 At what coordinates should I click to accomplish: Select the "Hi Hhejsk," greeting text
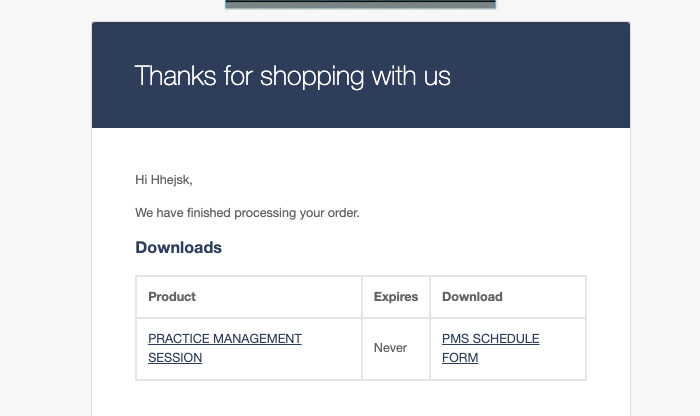[x=164, y=180]
